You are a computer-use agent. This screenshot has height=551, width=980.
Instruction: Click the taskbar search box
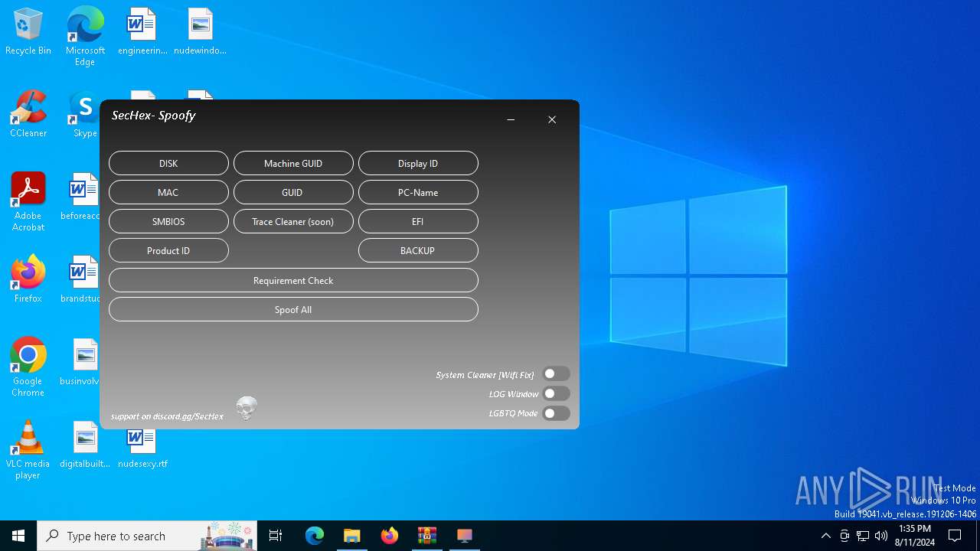tap(148, 536)
